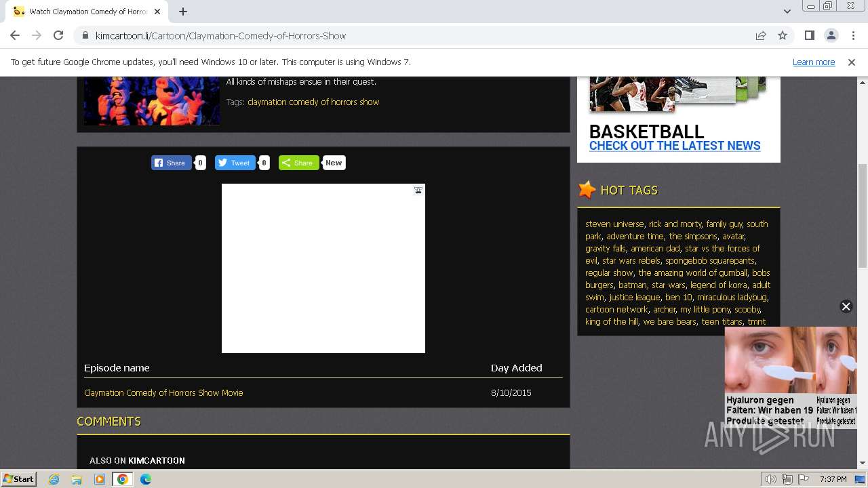Screen dimensions: 868x488
Task: Select the rick and morty hot tag
Action: pos(675,224)
